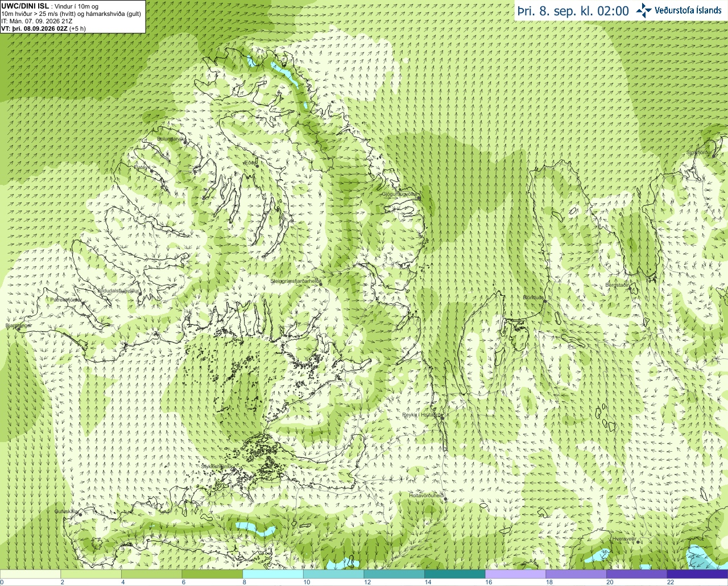Click the UWC/DINI ISL model info box
This screenshot has height=586, width=728.
[72, 16]
